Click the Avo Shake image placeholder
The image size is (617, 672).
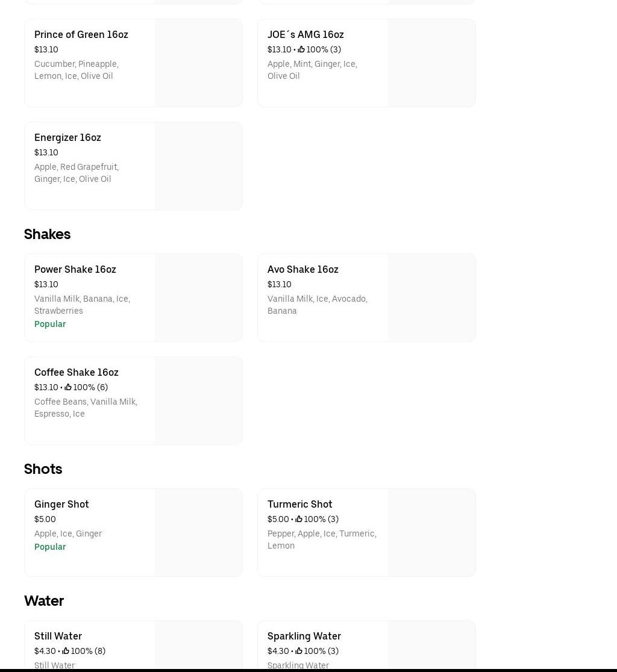click(431, 297)
